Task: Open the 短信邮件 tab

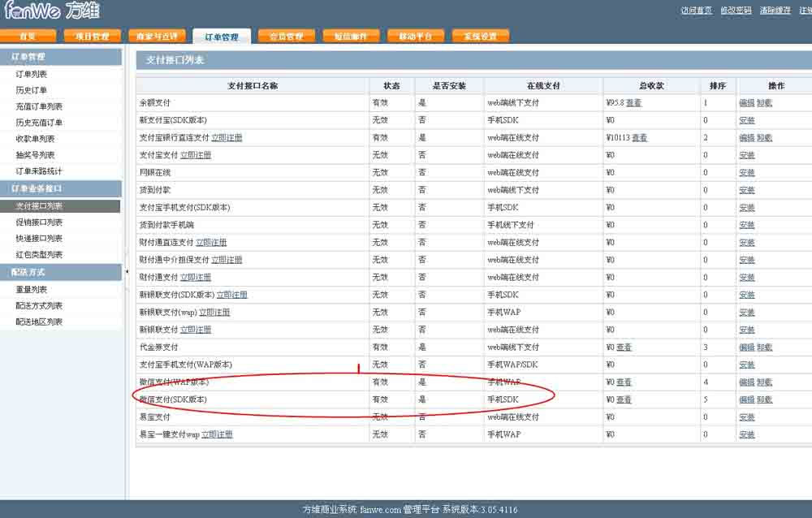Action: [x=351, y=36]
